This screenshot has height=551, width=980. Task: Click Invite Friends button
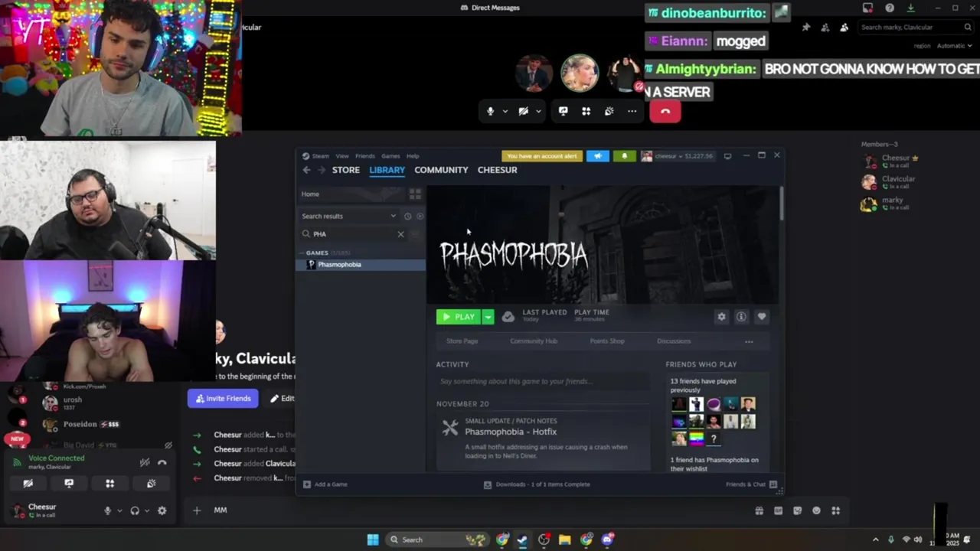click(x=223, y=399)
